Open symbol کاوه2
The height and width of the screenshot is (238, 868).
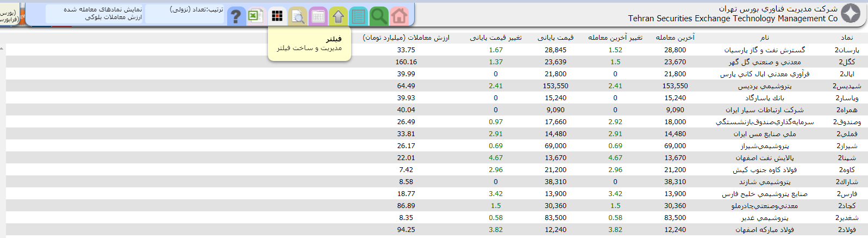(847, 169)
